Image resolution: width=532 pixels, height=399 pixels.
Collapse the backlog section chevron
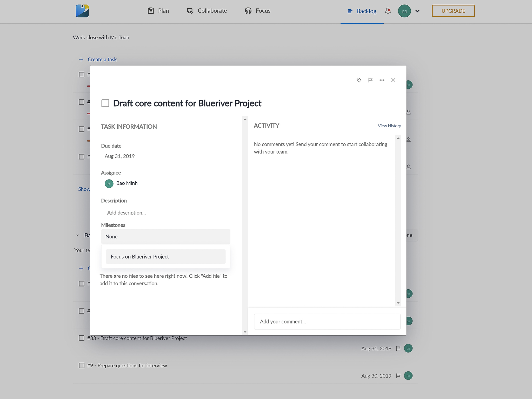(77, 235)
